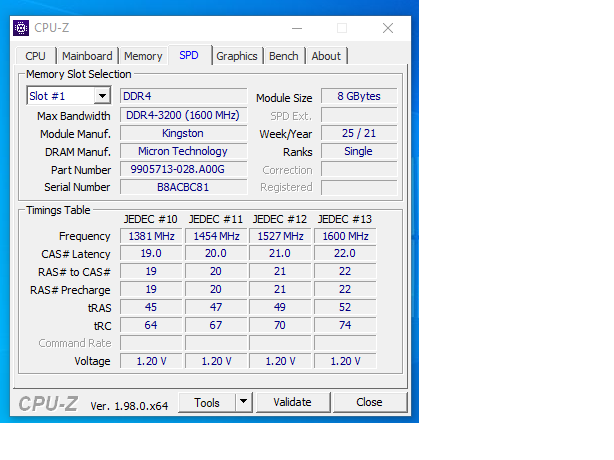Expand the Slot #1 memory slot dropdown
Viewport: 614px width, 460px height.
tap(102, 96)
